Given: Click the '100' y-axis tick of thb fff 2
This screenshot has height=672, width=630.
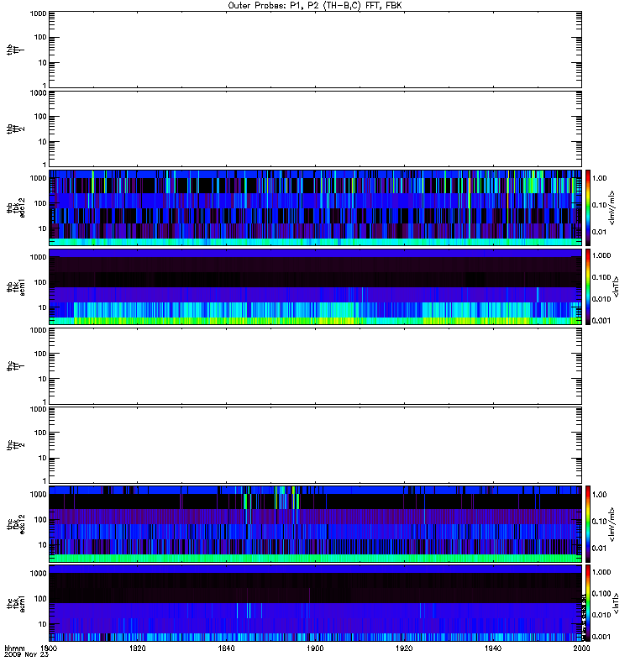Looking at the screenshot, I should click(40, 116).
